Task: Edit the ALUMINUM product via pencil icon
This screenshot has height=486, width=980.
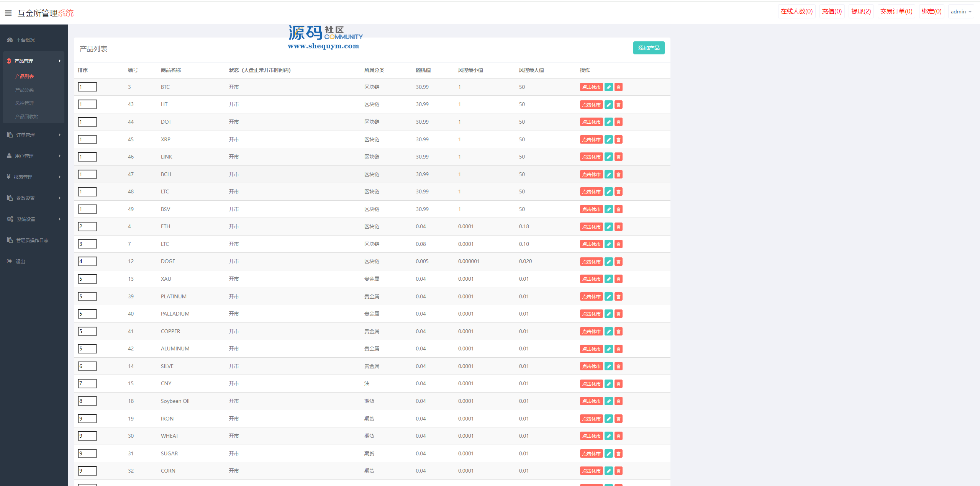Action: tap(608, 349)
